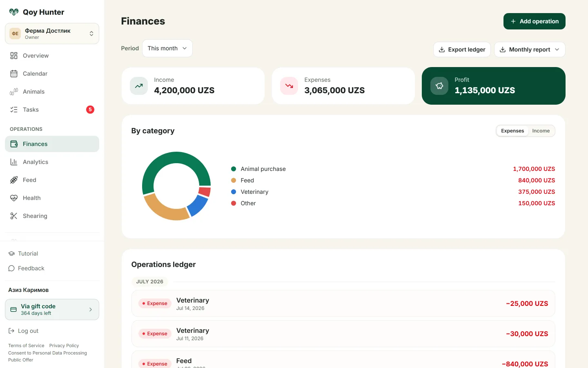Expand the Monthly report dropdown chevron
Viewport: 588px width, 368px height.
pyautogui.click(x=557, y=49)
